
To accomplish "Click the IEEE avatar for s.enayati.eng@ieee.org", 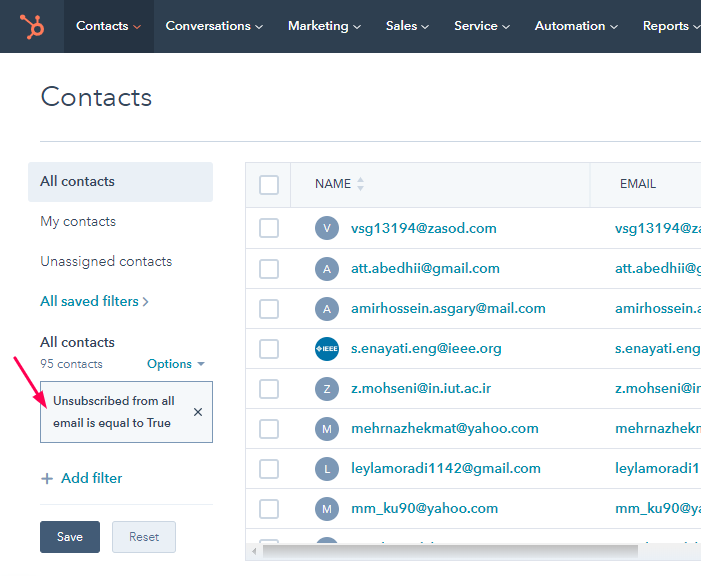I will point(327,349).
